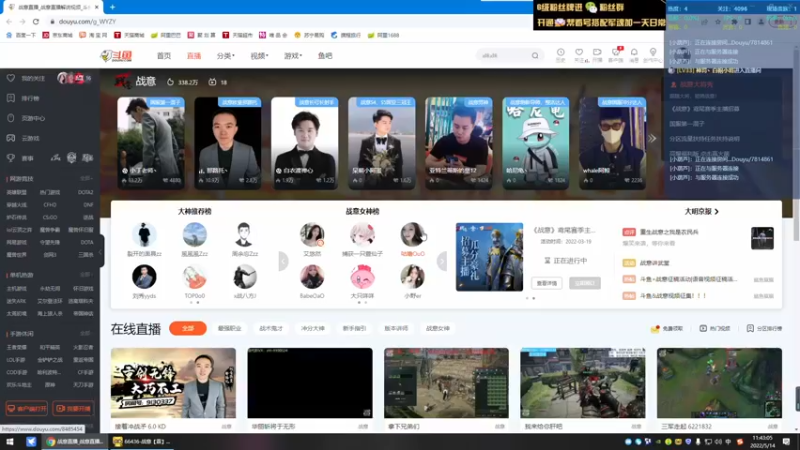Screen dimensions: 800x450
Task: Open the shield icon item in left sidebar
Action: (27, 118)
